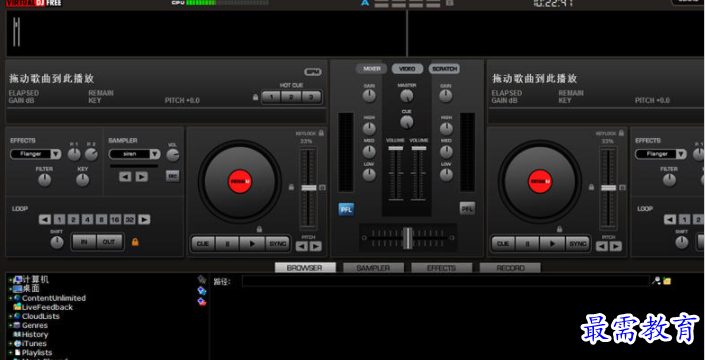The image size is (705, 360).
Task: Set left deck loop to 32 beats
Action: coord(129,219)
